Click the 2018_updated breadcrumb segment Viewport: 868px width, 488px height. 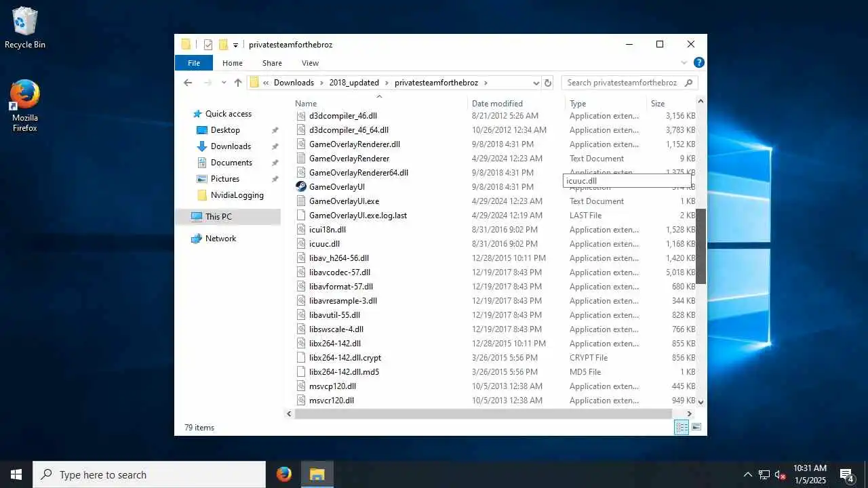(354, 83)
